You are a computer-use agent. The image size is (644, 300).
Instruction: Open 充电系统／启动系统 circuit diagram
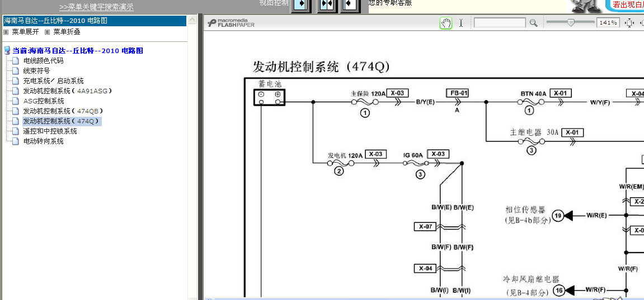pos(53,81)
